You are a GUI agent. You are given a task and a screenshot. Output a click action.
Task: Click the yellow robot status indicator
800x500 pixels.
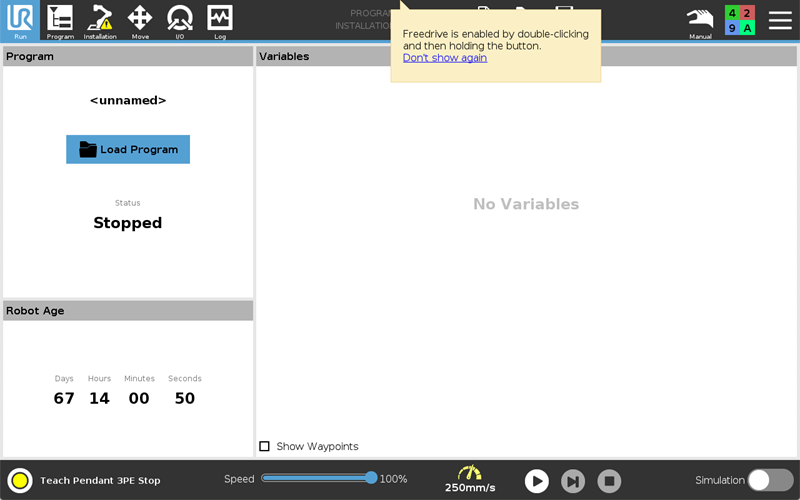20,480
